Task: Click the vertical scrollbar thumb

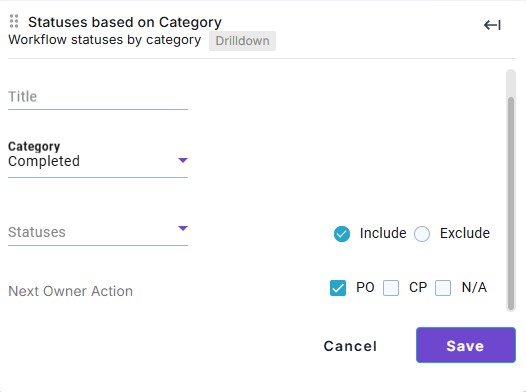Action: point(511,204)
